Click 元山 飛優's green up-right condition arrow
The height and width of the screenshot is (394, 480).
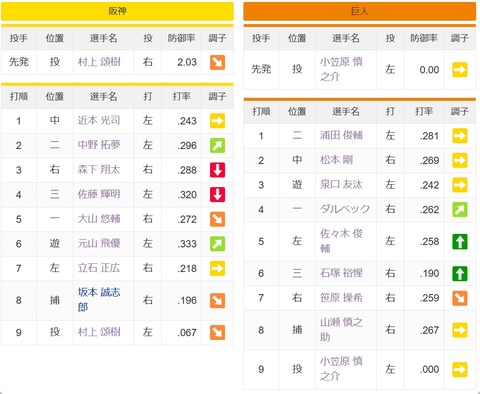[217, 244]
